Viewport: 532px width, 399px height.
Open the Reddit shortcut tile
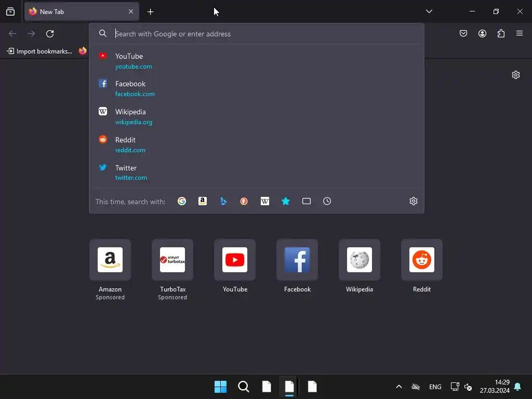pos(422,260)
